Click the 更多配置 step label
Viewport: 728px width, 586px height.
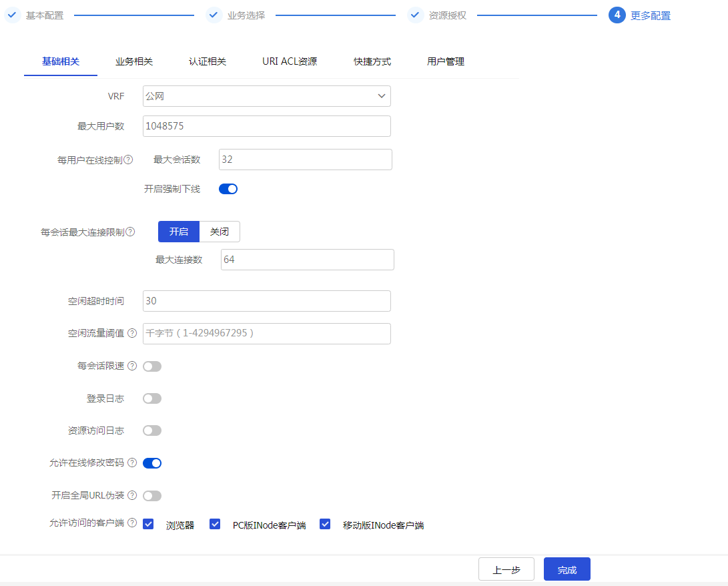tap(651, 16)
